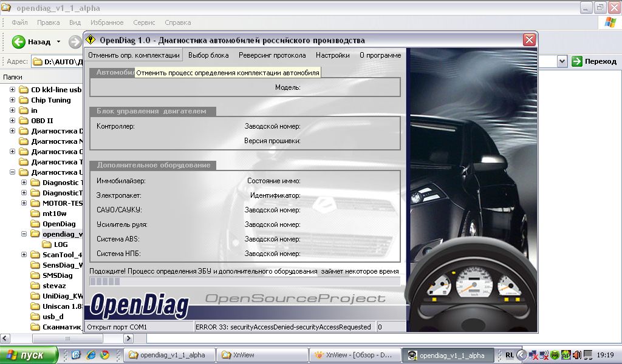This screenshot has width=622, height=364.
Task: Open the Справка menu
Action: point(178,22)
